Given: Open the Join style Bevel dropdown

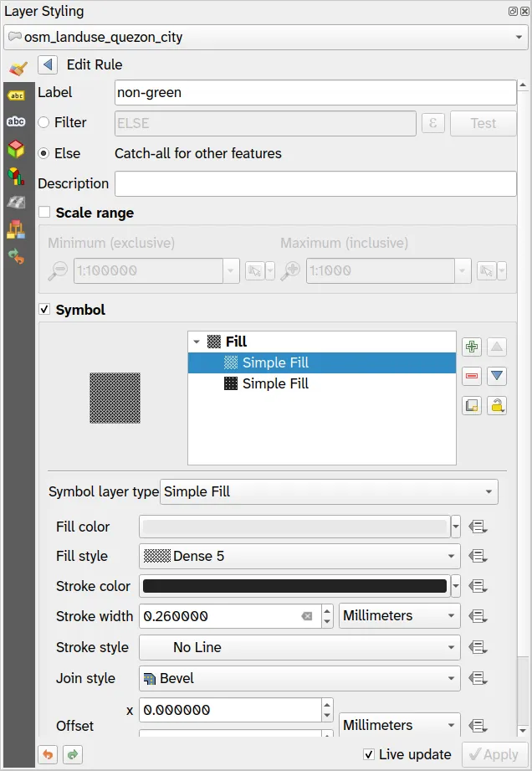Looking at the screenshot, I should click(299, 678).
